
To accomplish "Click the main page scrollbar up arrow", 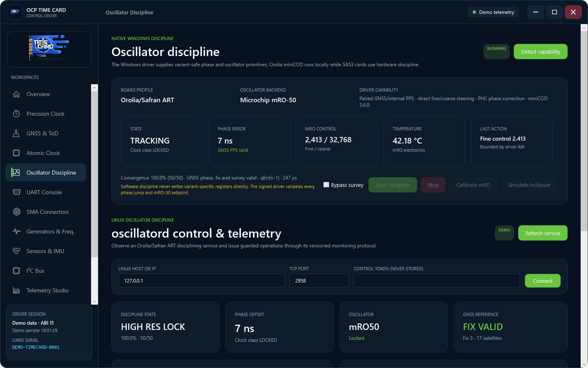I will [x=584, y=27].
